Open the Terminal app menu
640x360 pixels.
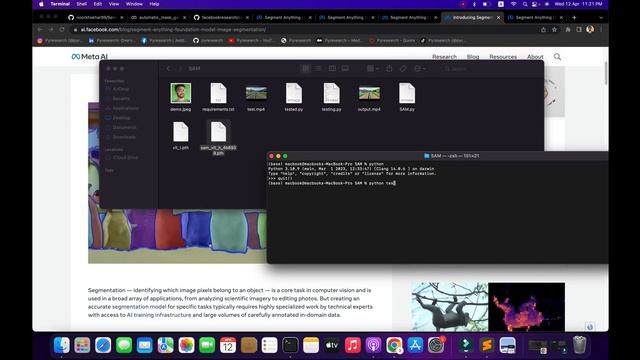coord(60,4)
